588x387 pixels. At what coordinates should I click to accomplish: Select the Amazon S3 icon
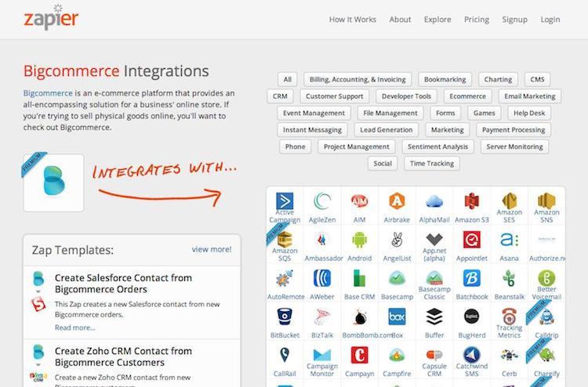point(472,201)
